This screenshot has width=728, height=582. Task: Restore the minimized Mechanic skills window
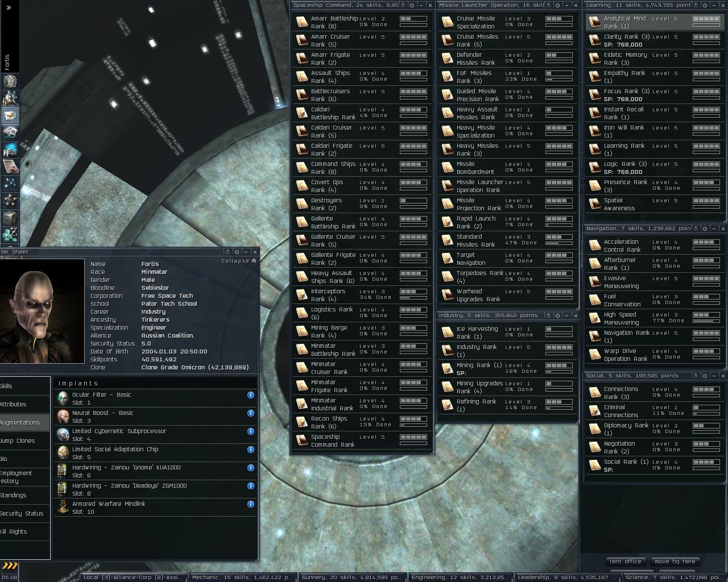coord(243,577)
